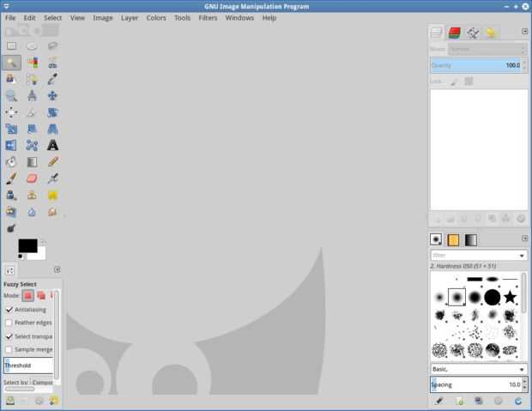Open the brushes dock tab menu
The width and height of the screenshot is (532, 411).
[524, 239]
